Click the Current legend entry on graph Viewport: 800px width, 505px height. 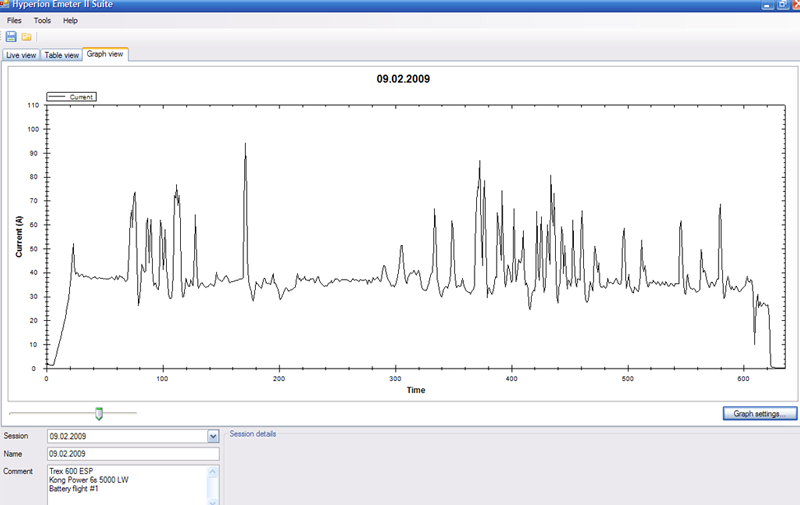click(x=73, y=98)
